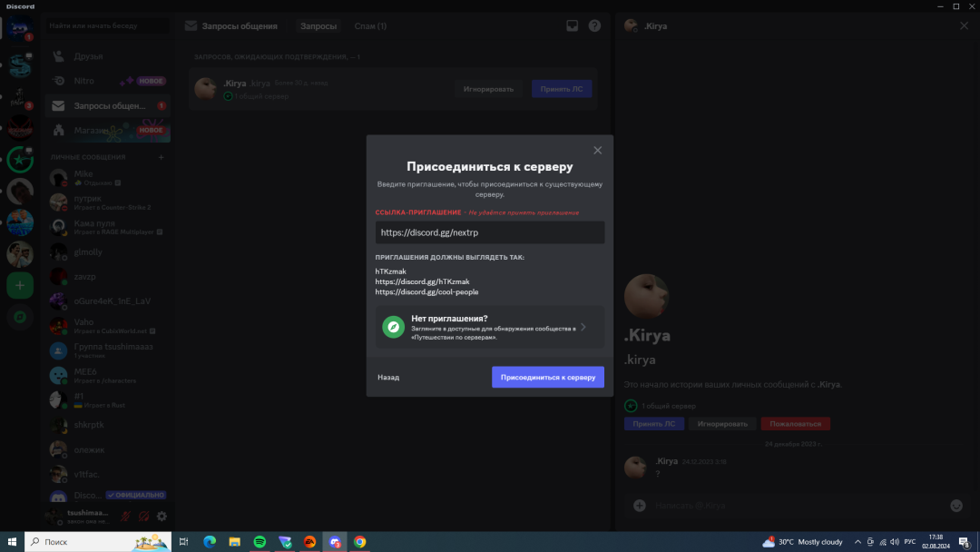This screenshot has width=980, height=552.
Task: Open Microsoft Edge from the taskbar
Action: [210, 542]
